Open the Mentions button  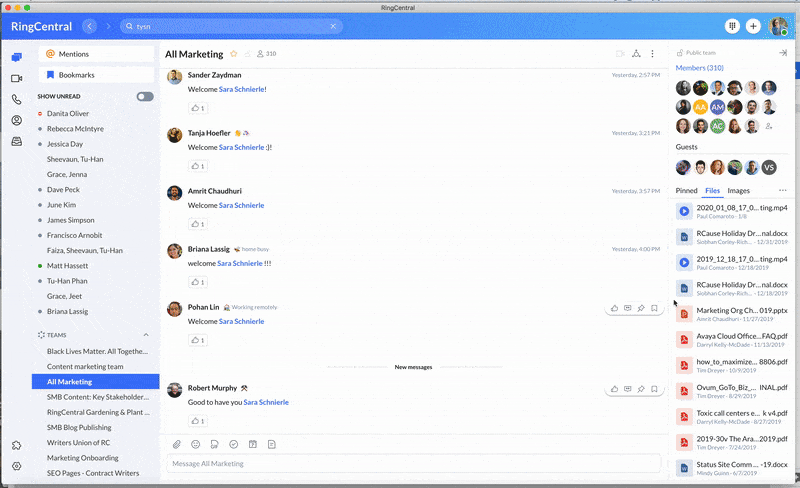coord(96,53)
